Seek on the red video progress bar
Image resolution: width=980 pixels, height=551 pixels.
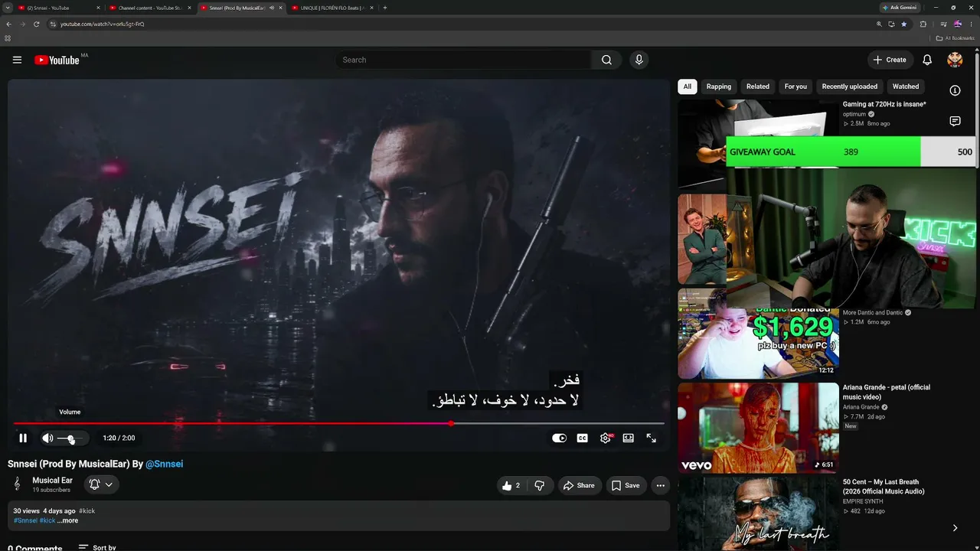tap(338, 423)
